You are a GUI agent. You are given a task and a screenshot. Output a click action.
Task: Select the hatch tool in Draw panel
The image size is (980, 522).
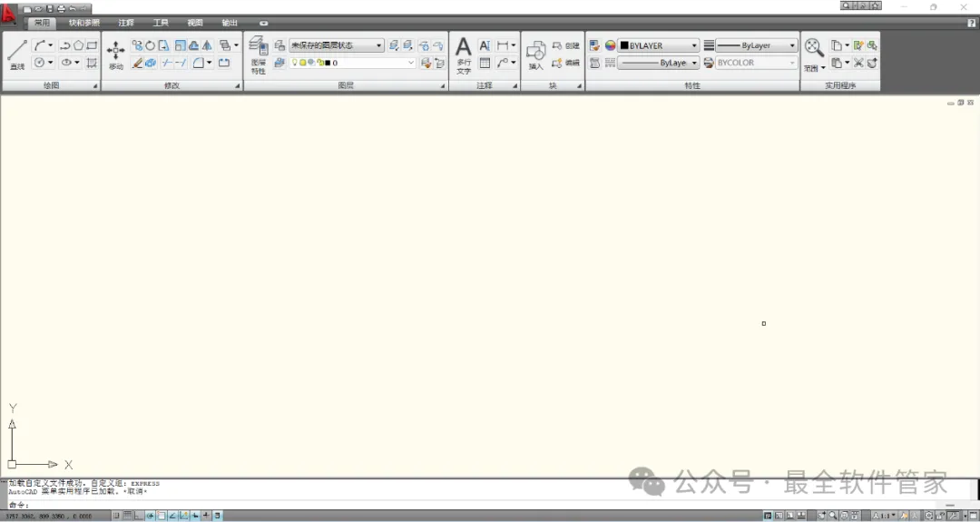[x=92, y=63]
